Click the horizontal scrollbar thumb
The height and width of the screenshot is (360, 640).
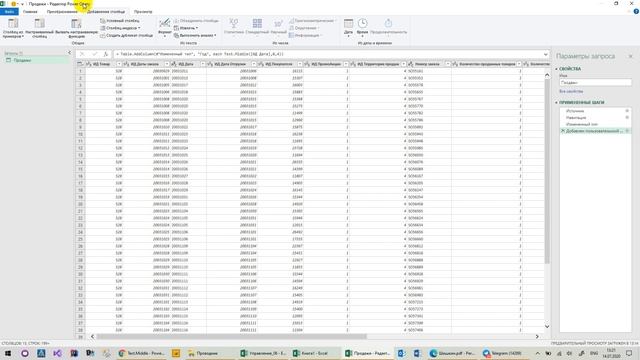coord(231,336)
